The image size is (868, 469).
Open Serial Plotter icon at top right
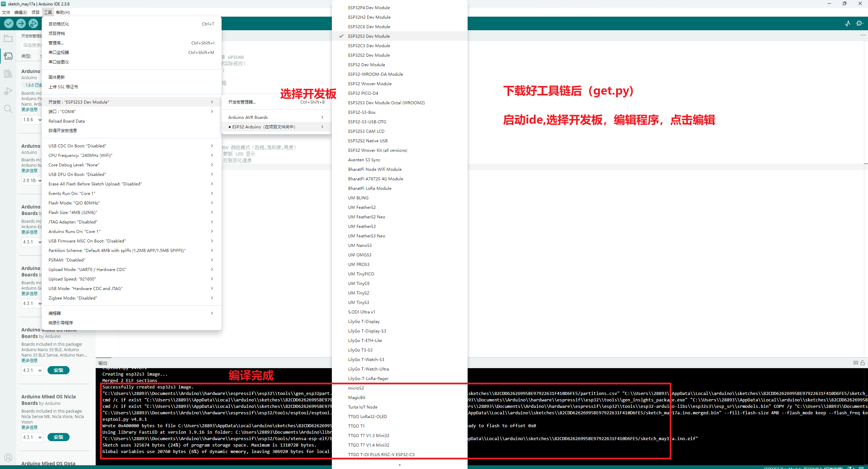[x=847, y=23]
